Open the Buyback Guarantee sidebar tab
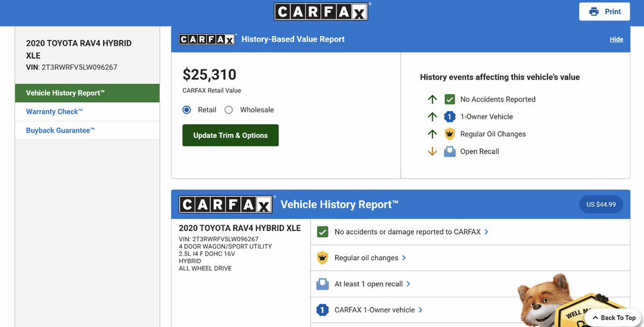Screen dimensions: 644x327 click(x=60, y=131)
